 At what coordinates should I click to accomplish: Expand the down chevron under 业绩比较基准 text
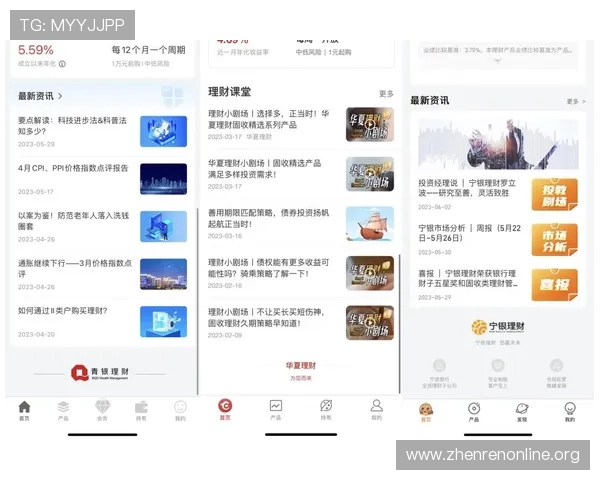click(x=497, y=60)
